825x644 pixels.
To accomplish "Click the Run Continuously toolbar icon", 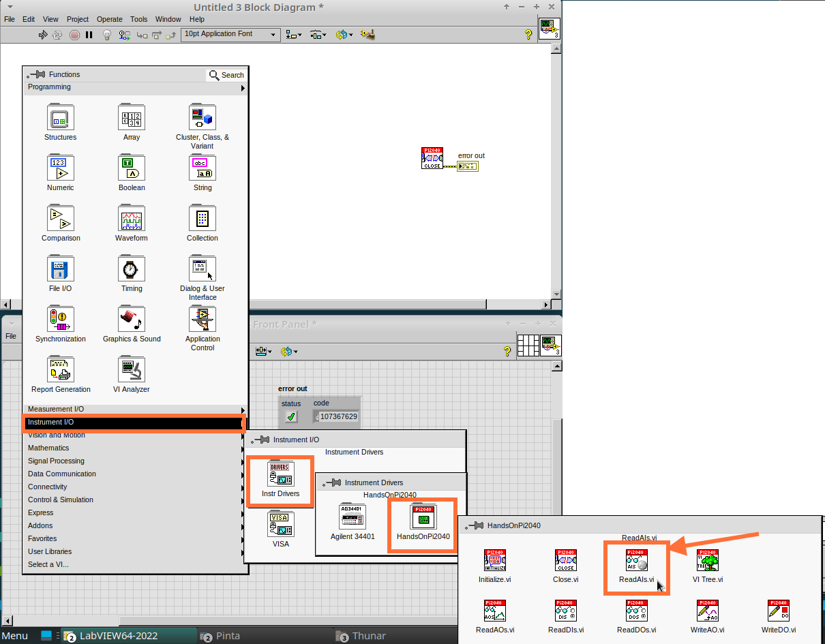I will 58,35.
